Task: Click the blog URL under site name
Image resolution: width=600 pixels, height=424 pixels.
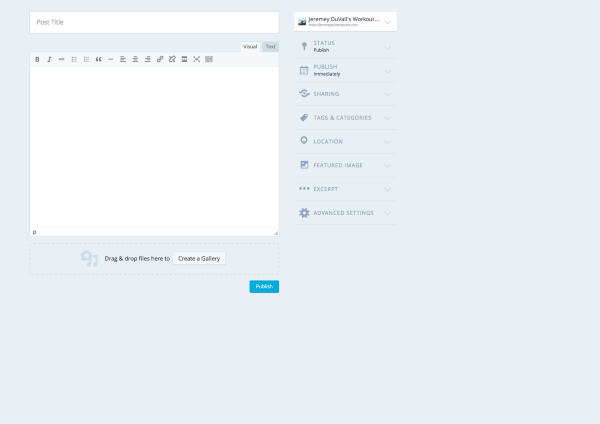Action: click(333, 25)
